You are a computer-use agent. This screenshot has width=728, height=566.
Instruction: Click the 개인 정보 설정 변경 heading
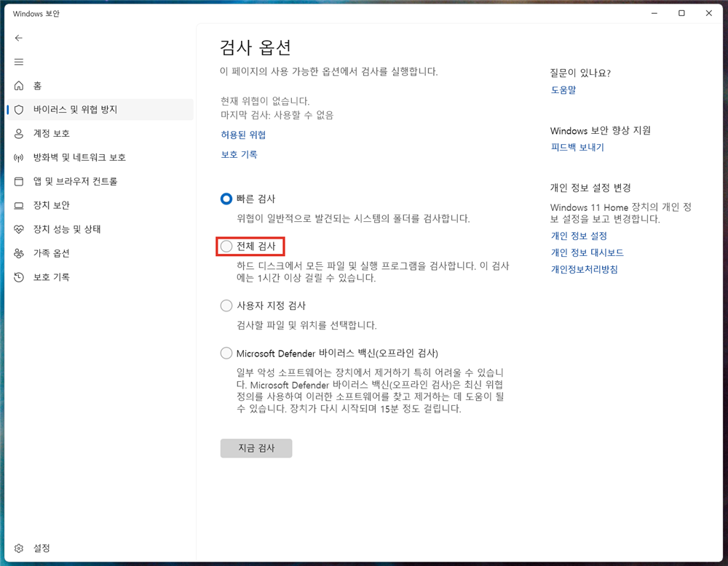(x=590, y=188)
